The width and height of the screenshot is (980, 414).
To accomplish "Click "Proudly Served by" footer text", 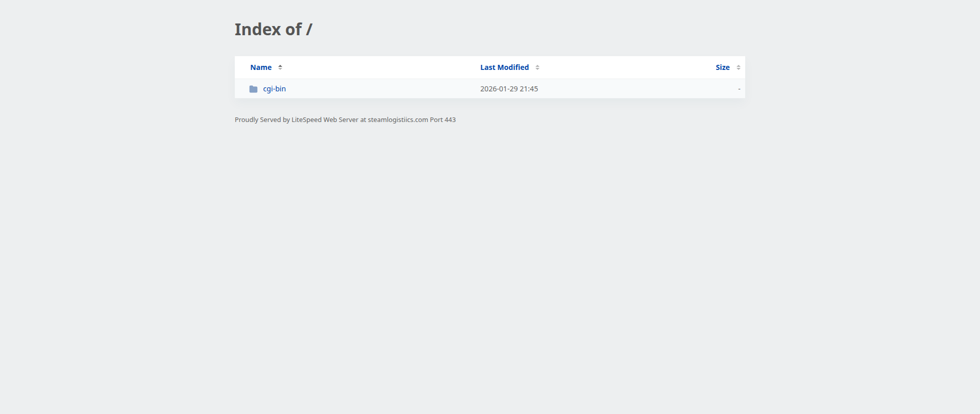I will point(262,120).
